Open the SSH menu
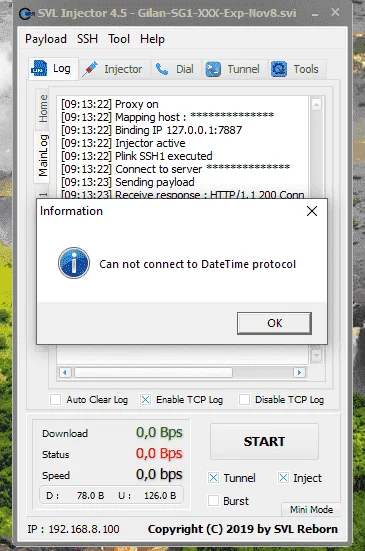Screen dimensions: 365x551 [87, 39]
